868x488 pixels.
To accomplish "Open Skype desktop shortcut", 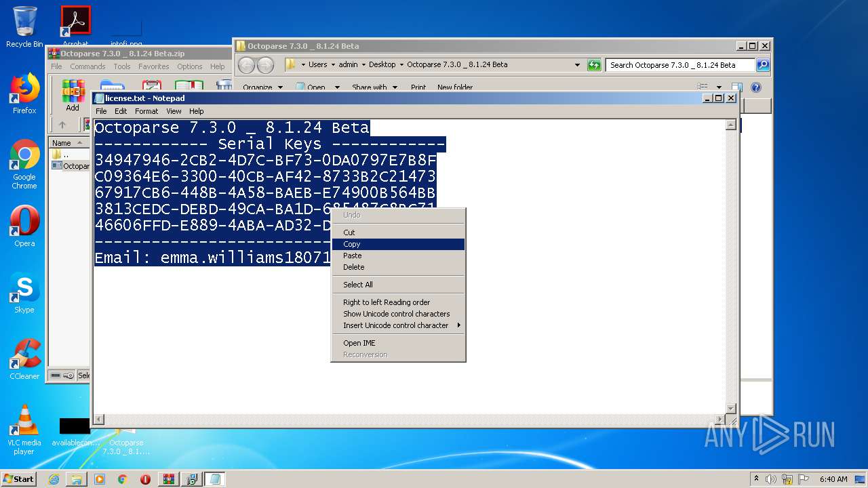I will pyautogui.click(x=24, y=292).
